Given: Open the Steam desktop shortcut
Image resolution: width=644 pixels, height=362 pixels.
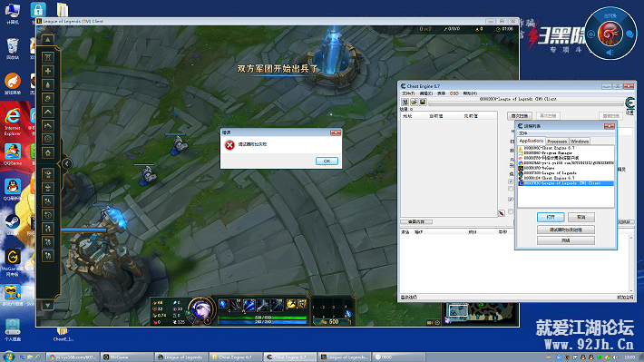Looking at the screenshot, I should pos(13,225).
